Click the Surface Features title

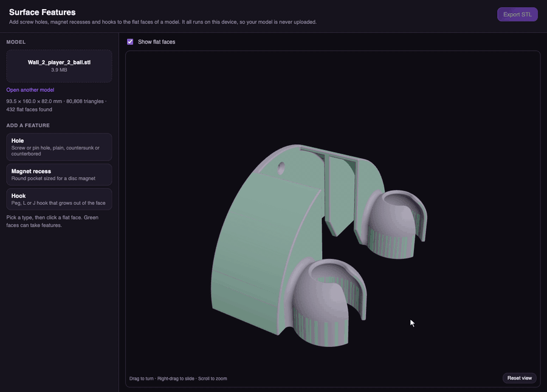[x=42, y=12]
